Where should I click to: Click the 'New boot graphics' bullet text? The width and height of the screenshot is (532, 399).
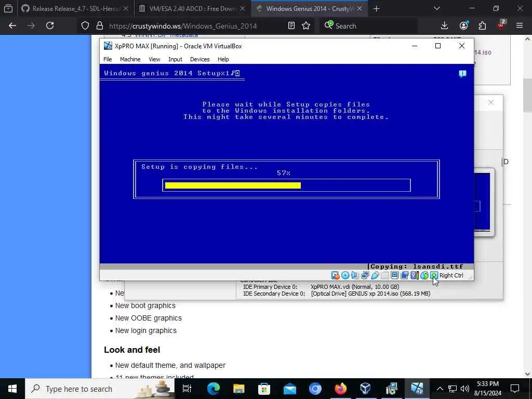click(145, 305)
